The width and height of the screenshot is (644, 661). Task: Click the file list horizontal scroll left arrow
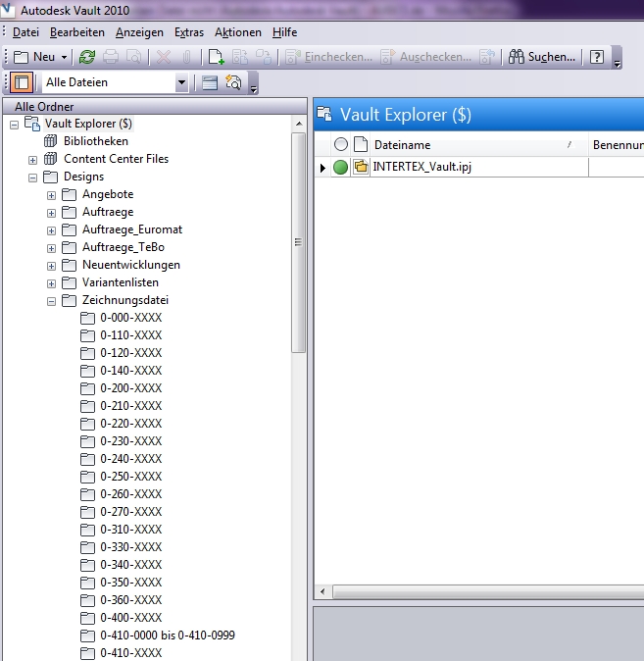[322, 592]
